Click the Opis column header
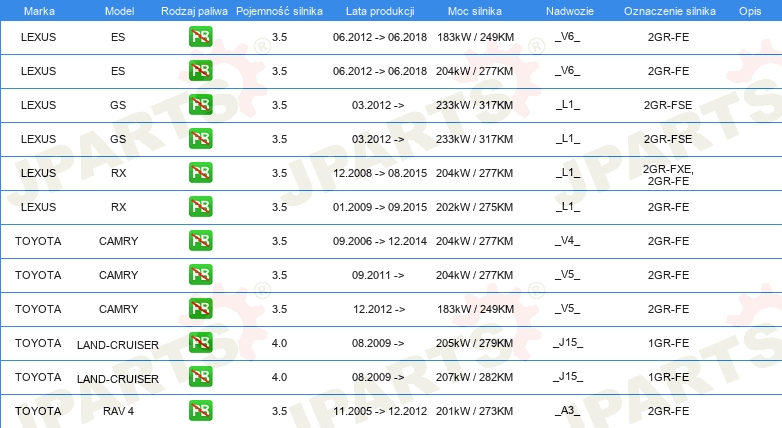Viewport: 782px width, 428px height. [x=750, y=11]
